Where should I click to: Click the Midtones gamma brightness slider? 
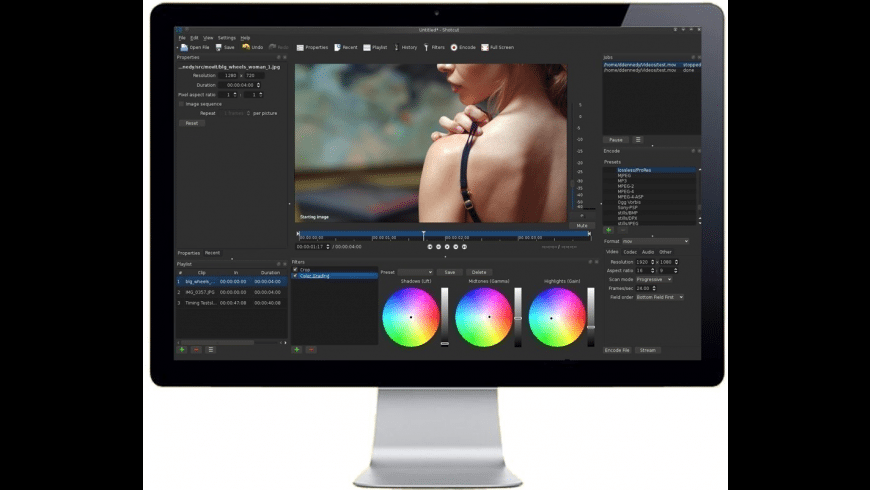518,317
